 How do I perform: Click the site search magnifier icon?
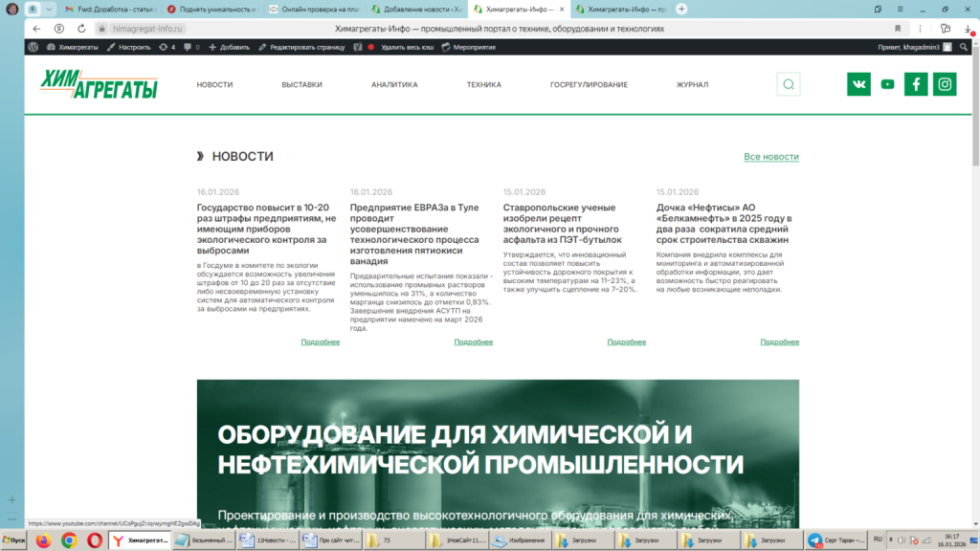(x=789, y=84)
